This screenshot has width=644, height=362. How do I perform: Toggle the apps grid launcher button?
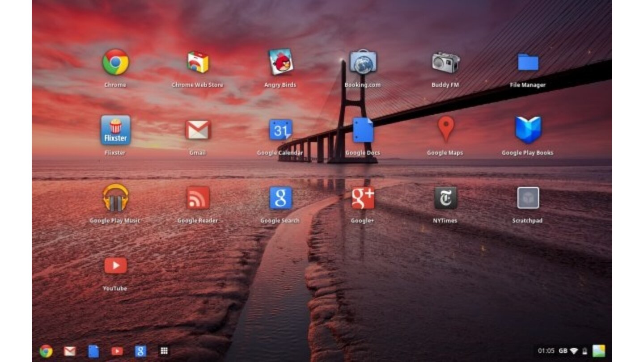(164, 351)
